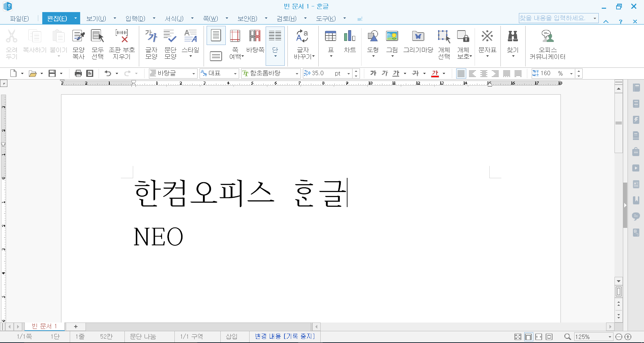This screenshot has height=343, width=644.
Task: Click the 스타일 (style) icon
Action: coord(191,44)
